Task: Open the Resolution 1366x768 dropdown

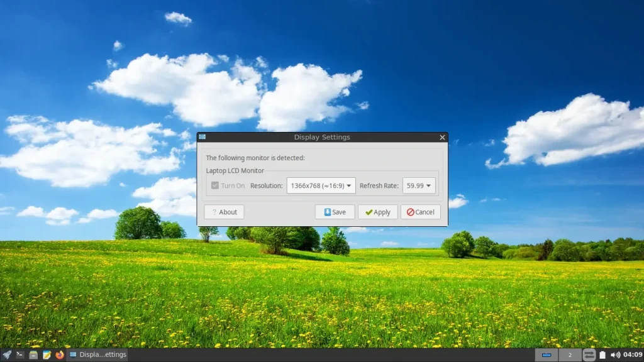Action: tap(321, 185)
